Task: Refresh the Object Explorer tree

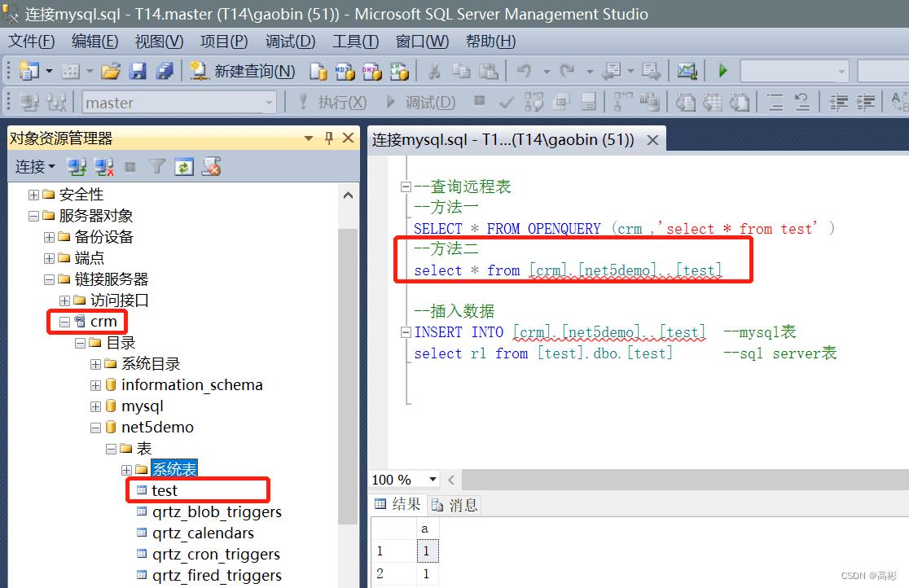Action: coord(184,167)
